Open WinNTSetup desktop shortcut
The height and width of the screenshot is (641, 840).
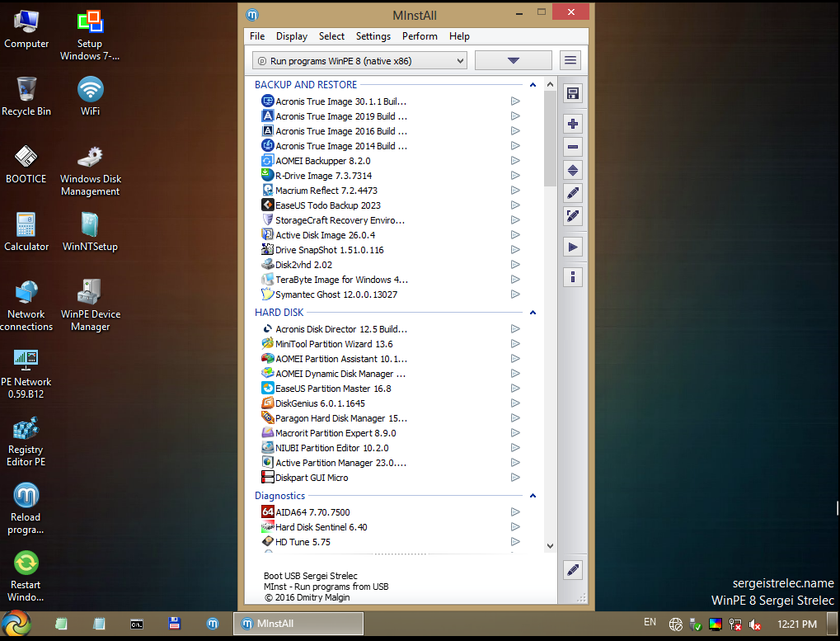pos(90,227)
